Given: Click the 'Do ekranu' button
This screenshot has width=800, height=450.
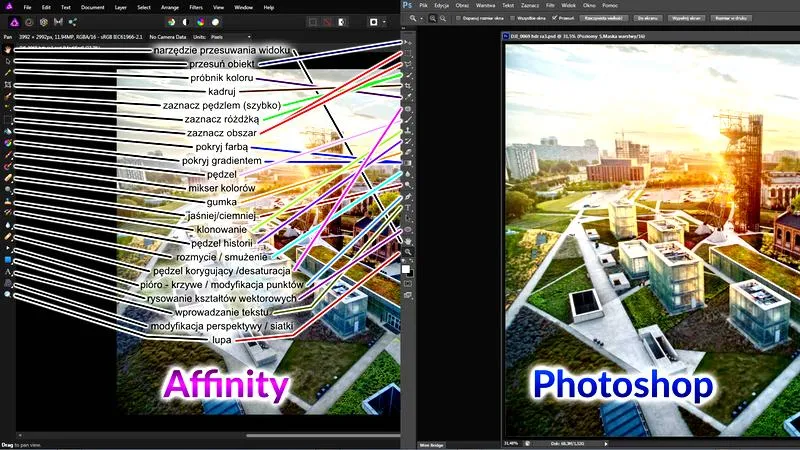Looking at the screenshot, I should point(647,18).
